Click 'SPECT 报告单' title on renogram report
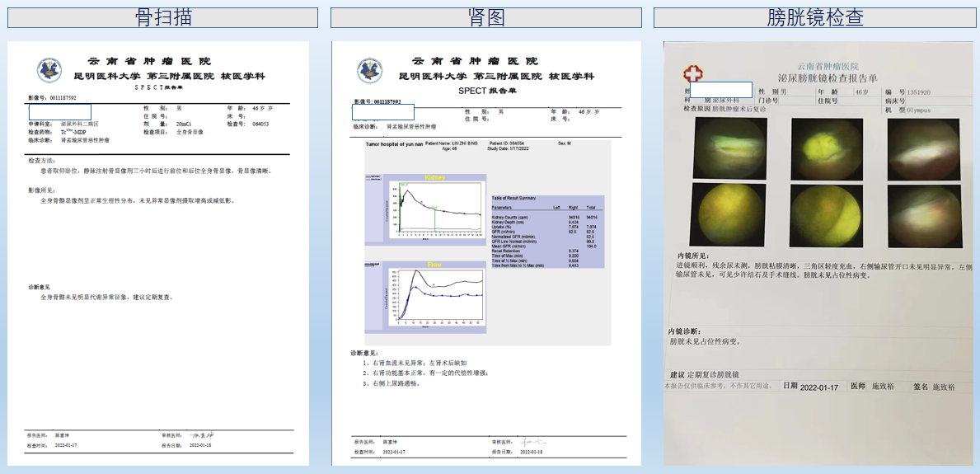 click(x=486, y=91)
